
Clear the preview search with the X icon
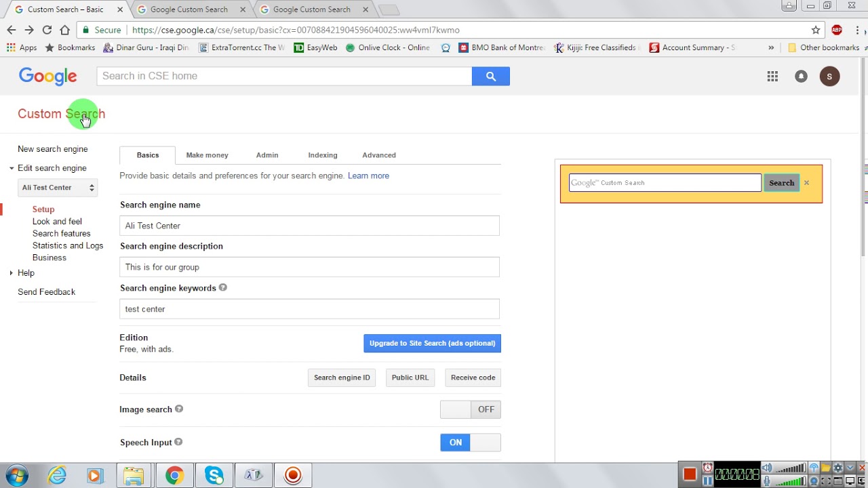[x=806, y=182]
